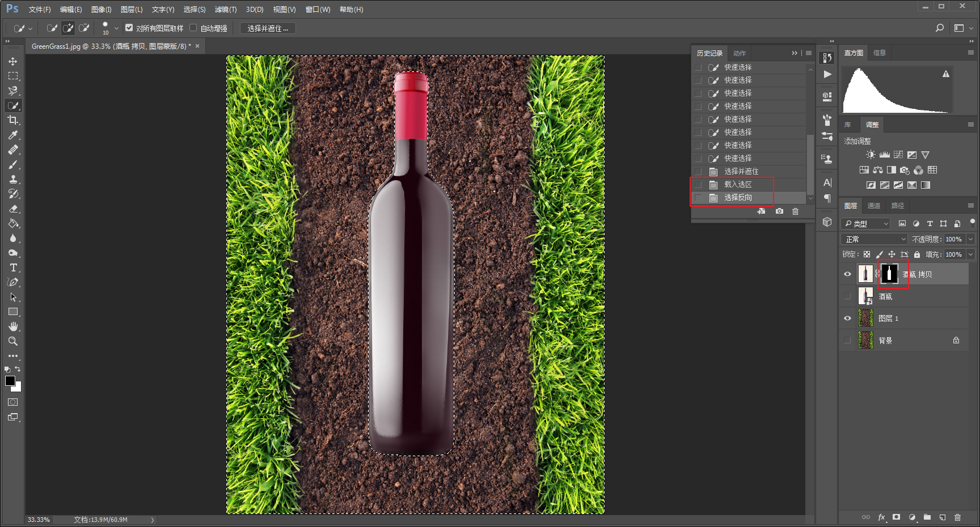Select the Crop tool
The image size is (980, 527).
pyautogui.click(x=12, y=120)
